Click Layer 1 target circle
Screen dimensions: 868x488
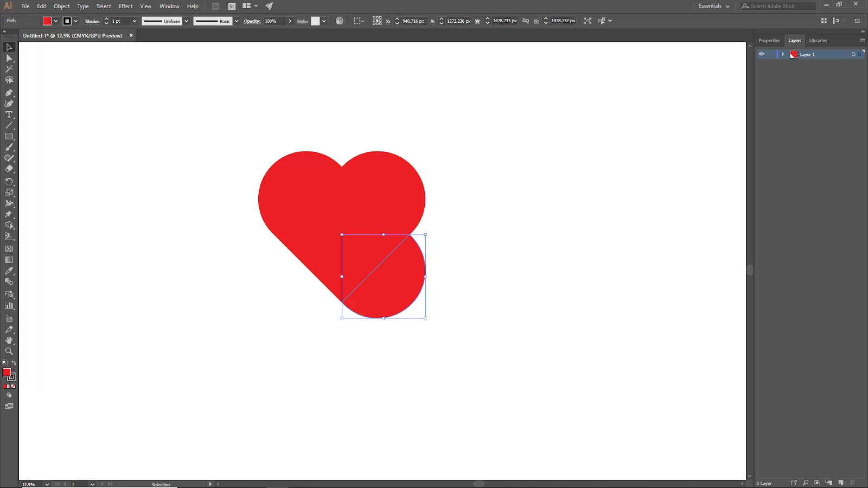(853, 54)
